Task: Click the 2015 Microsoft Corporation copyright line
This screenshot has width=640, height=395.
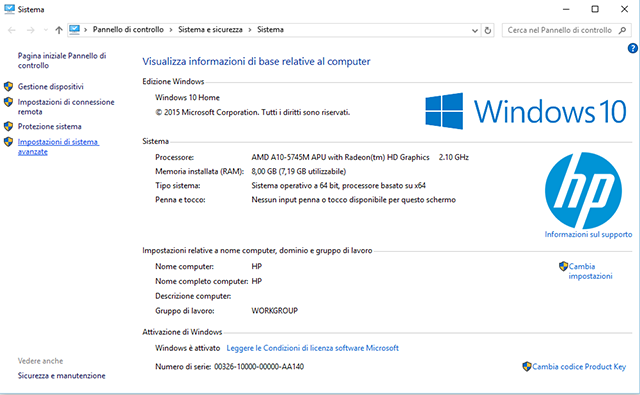Action: tap(253, 112)
